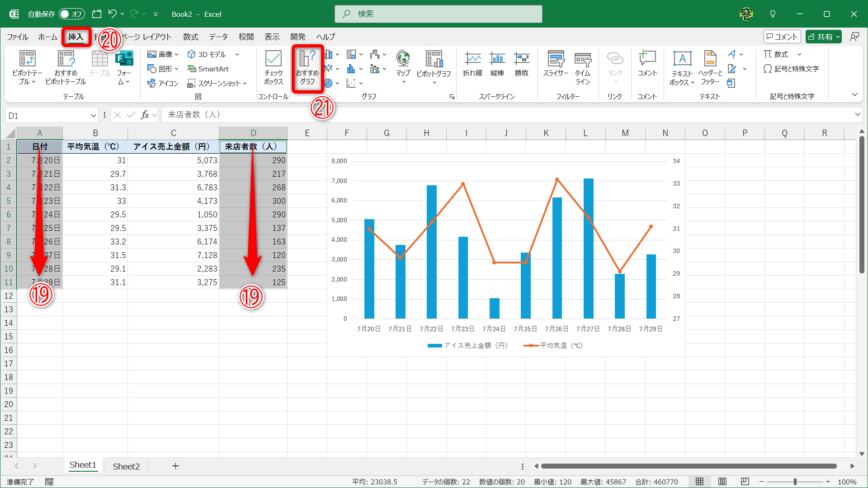Expand the formula bar chevron

pyautogui.click(x=857, y=115)
